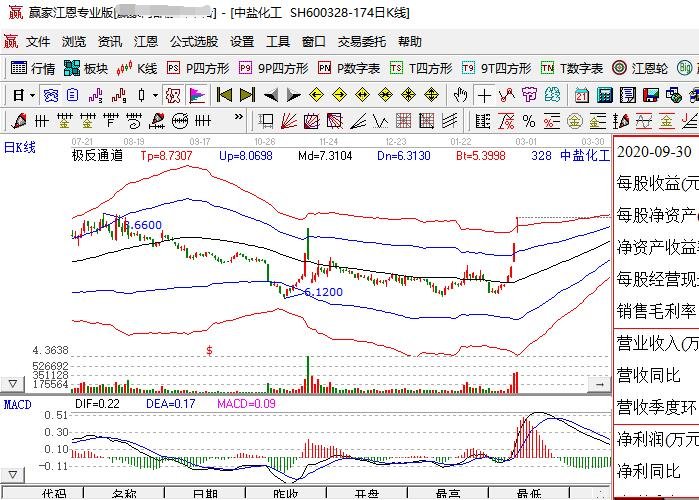Switch to K线 view button
Screen dimensions: 699x500
tap(137, 68)
